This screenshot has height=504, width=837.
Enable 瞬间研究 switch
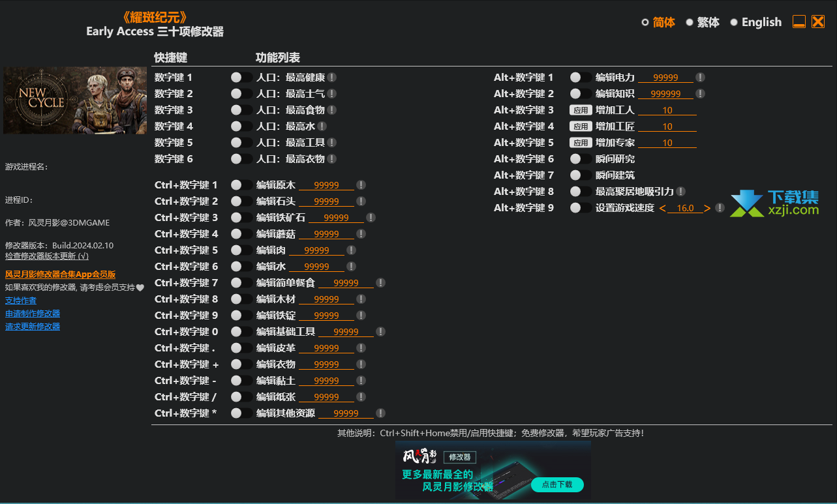(x=581, y=158)
